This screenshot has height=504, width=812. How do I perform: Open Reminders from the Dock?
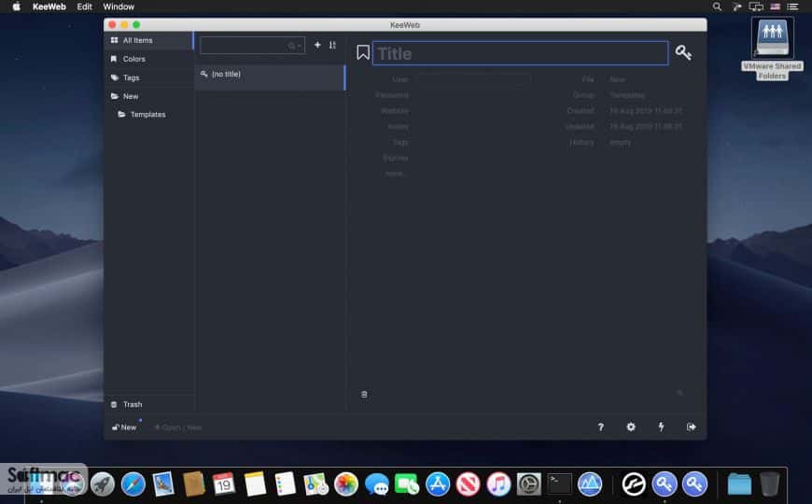(x=286, y=484)
